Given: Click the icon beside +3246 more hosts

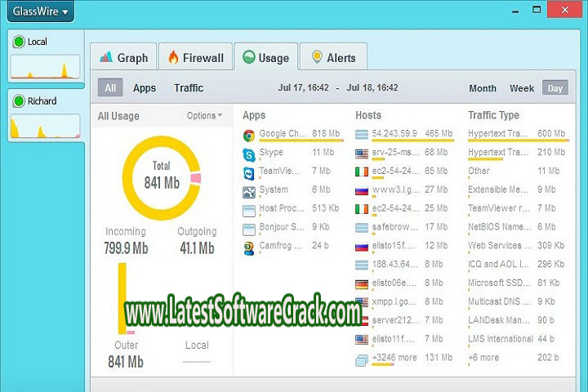Looking at the screenshot, I should (x=363, y=358).
